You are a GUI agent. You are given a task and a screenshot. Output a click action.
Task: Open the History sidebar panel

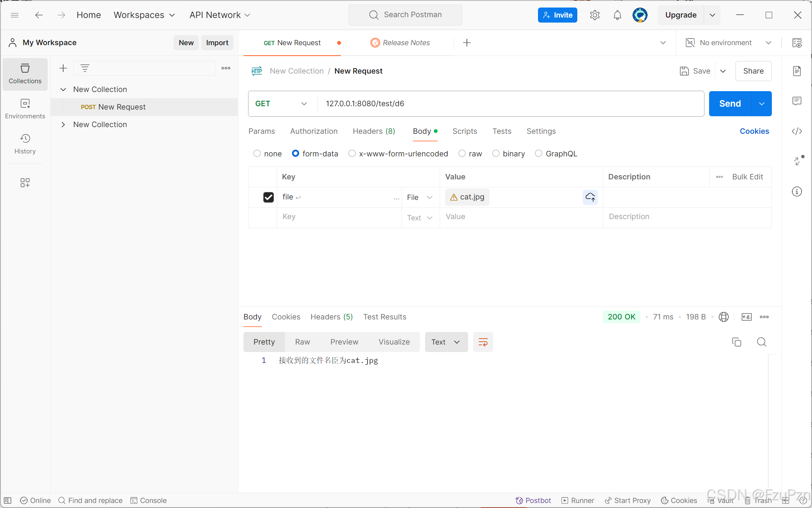pos(25,144)
